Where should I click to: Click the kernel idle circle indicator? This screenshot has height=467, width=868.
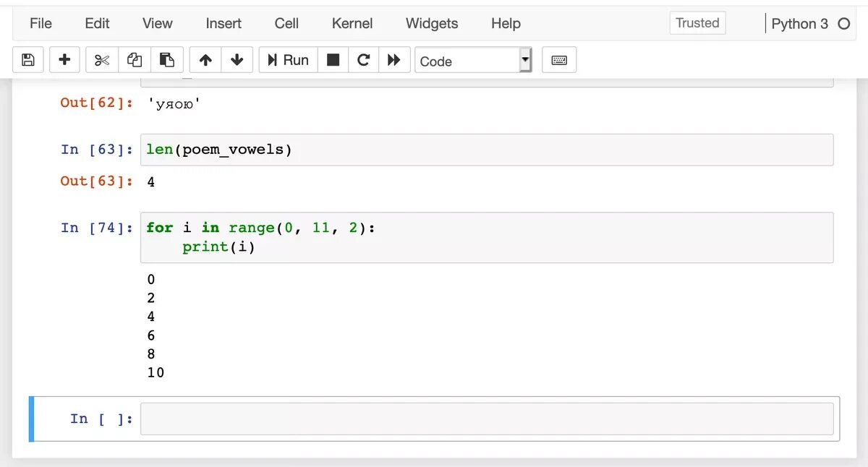pyautogui.click(x=843, y=24)
